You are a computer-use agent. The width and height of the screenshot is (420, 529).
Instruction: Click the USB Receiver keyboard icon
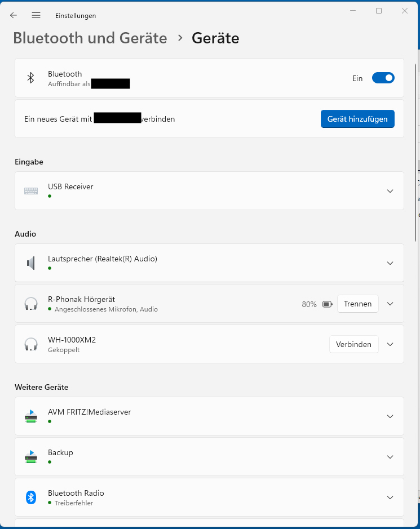31,191
